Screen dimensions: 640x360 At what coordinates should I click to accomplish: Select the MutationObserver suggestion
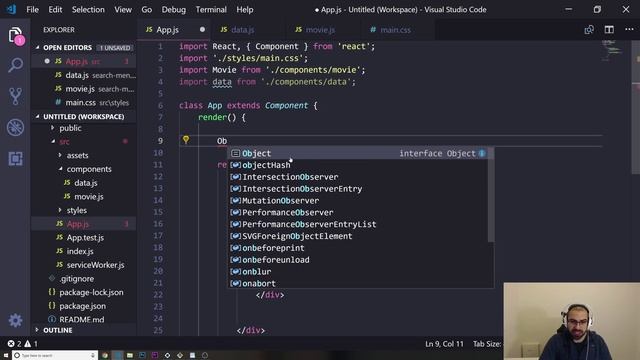[x=359, y=201]
